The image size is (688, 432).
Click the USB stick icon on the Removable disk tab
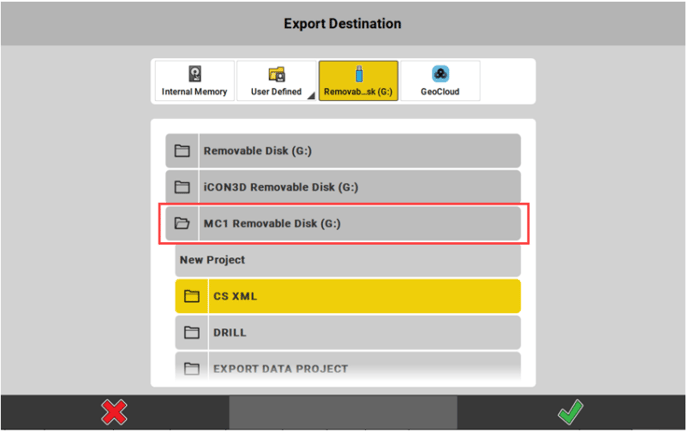359,75
